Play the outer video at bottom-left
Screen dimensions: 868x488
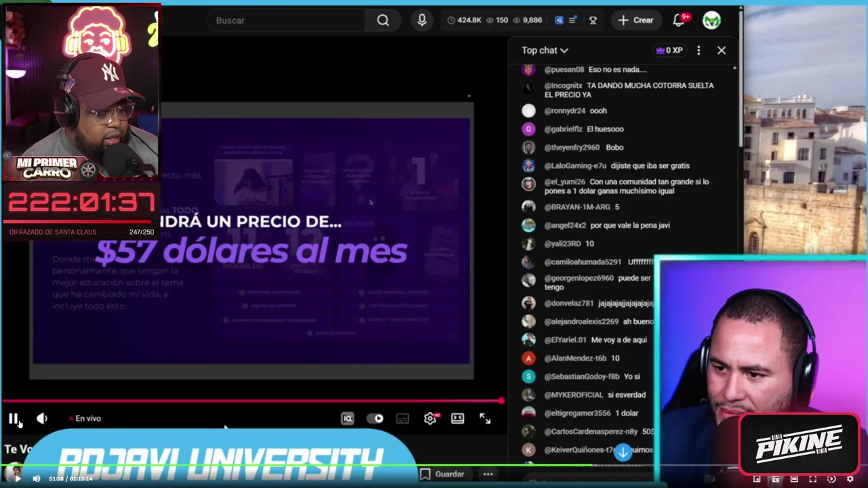pos(18,479)
